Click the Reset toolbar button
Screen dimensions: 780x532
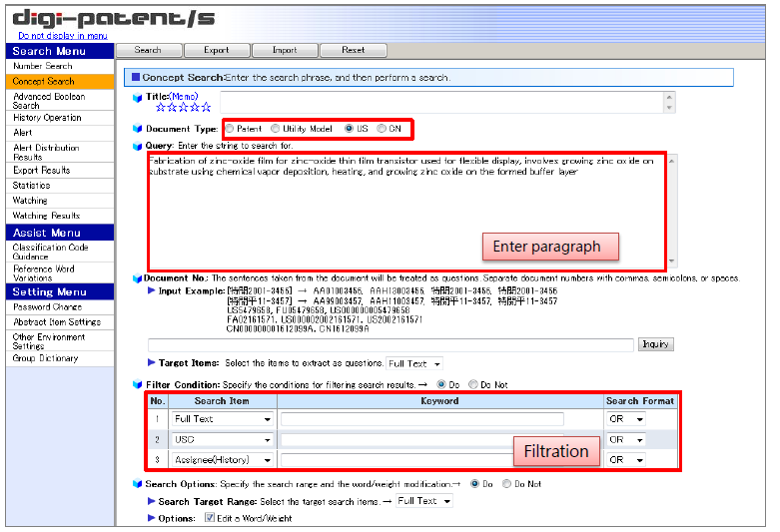[354, 50]
